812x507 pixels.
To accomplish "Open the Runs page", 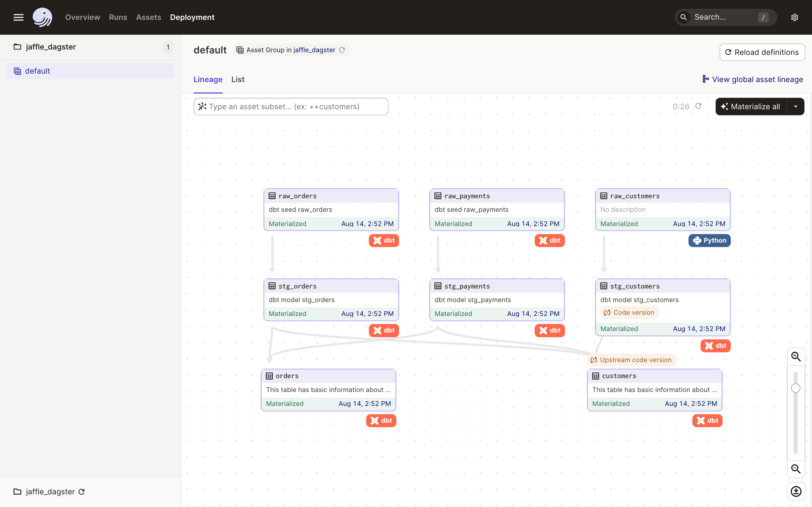I will 118,17.
